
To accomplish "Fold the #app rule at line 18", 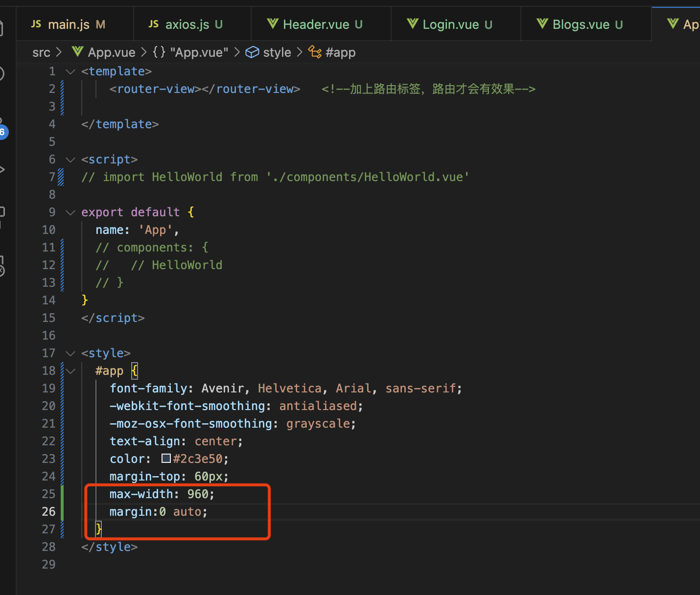I will click(70, 371).
